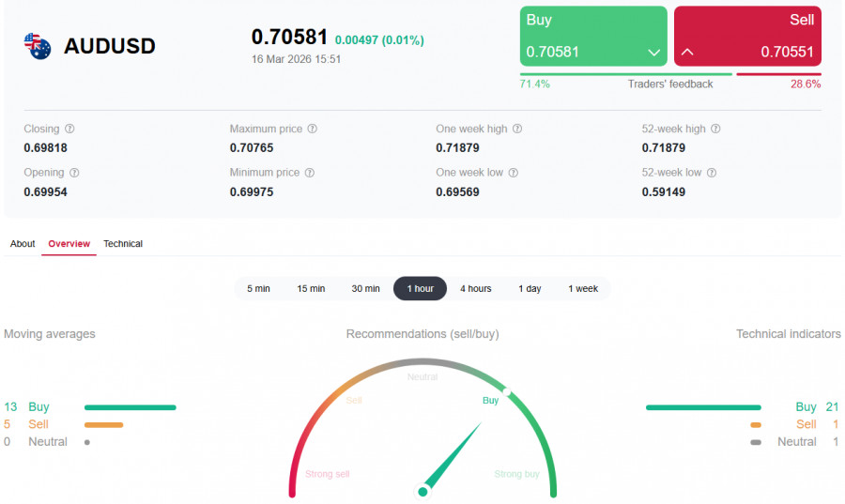Click the current price 0.70581 heading
845x504 pixels.
point(289,38)
